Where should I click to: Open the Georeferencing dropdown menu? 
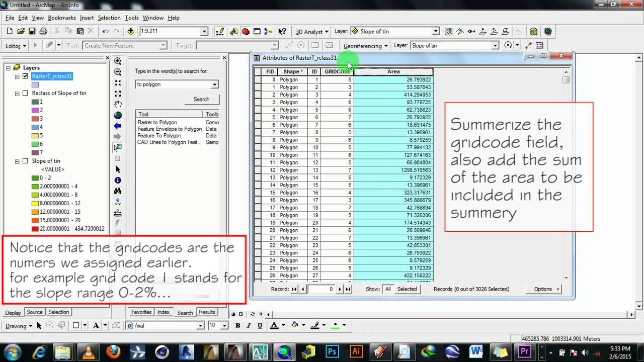click(x=366, y=46)
